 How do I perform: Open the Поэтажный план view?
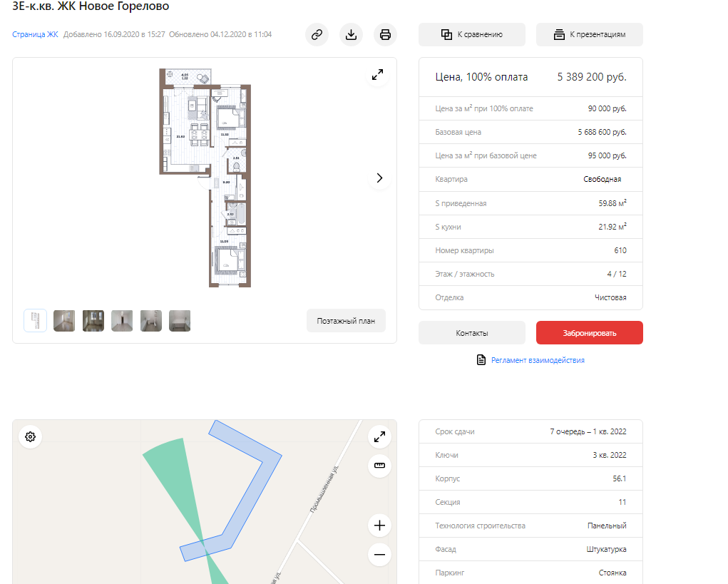(346, 321)
